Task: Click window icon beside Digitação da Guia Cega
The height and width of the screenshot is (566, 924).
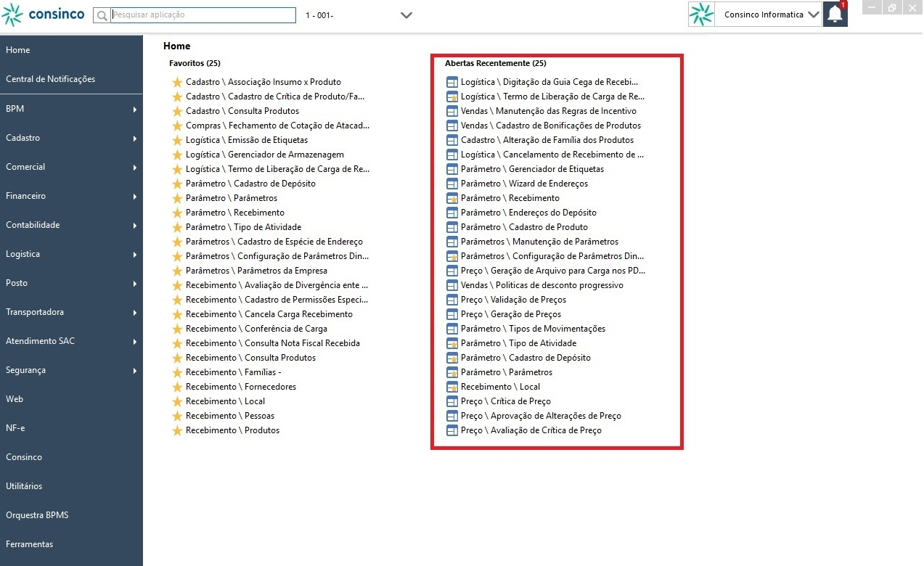Action: point(452,82)
